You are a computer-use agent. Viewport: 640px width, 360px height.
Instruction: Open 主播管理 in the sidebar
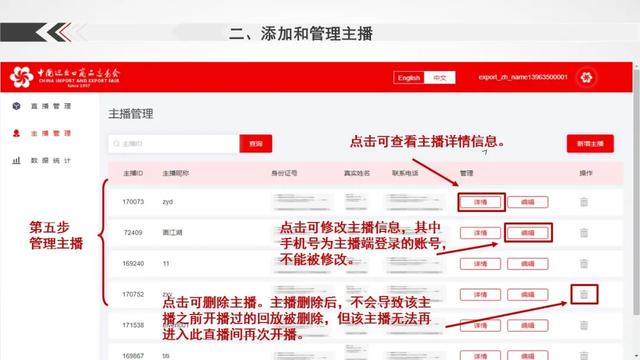pyautogui.click(x=51, y=133)
